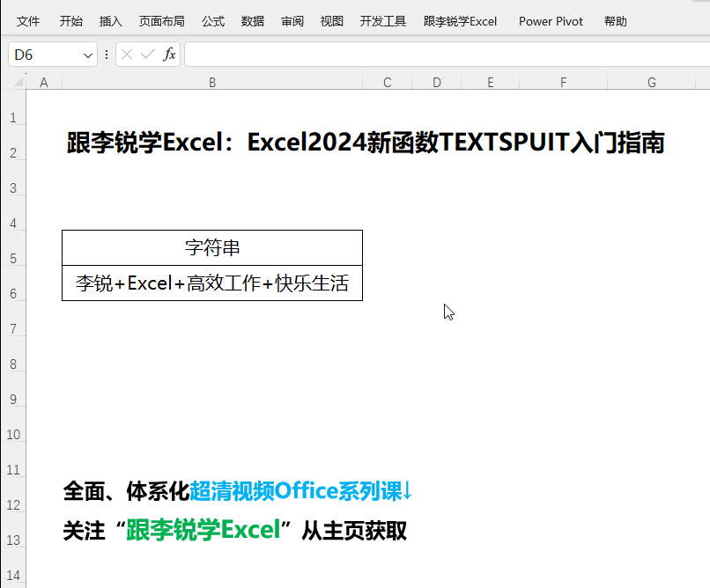Viewport: 710px width, 588px height.
Task: Select the title text with TEXTSPUIT入门指南
Action: [366, 143]
